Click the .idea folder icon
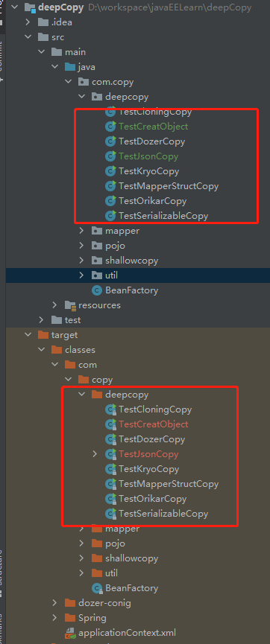 pyautogui.click(x=43, y=22)
